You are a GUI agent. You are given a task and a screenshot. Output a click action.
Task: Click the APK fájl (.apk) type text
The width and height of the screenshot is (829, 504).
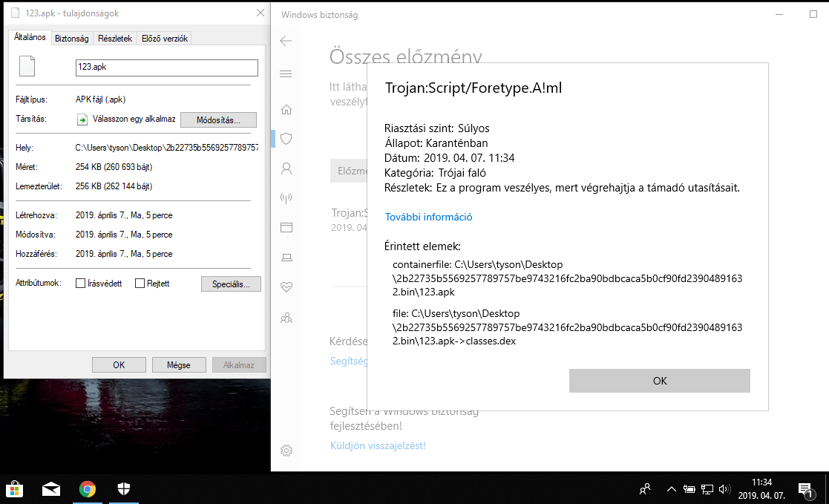(x=100, y=99)
